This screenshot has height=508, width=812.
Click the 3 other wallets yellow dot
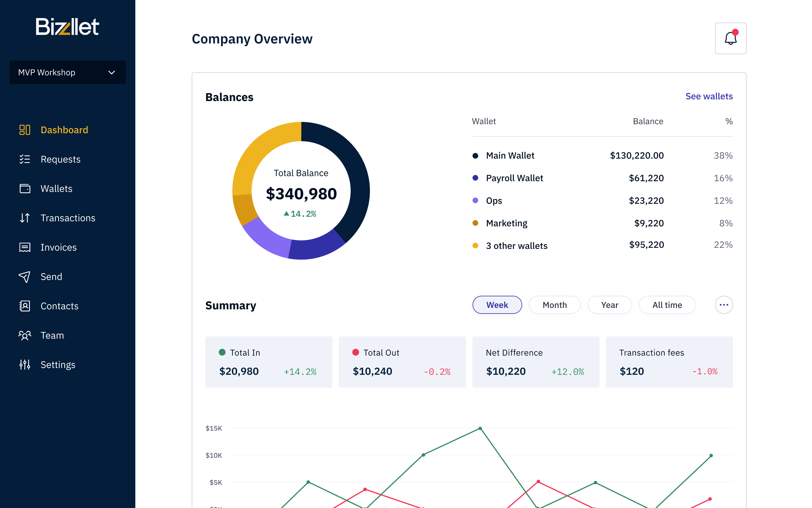(475, 246)
